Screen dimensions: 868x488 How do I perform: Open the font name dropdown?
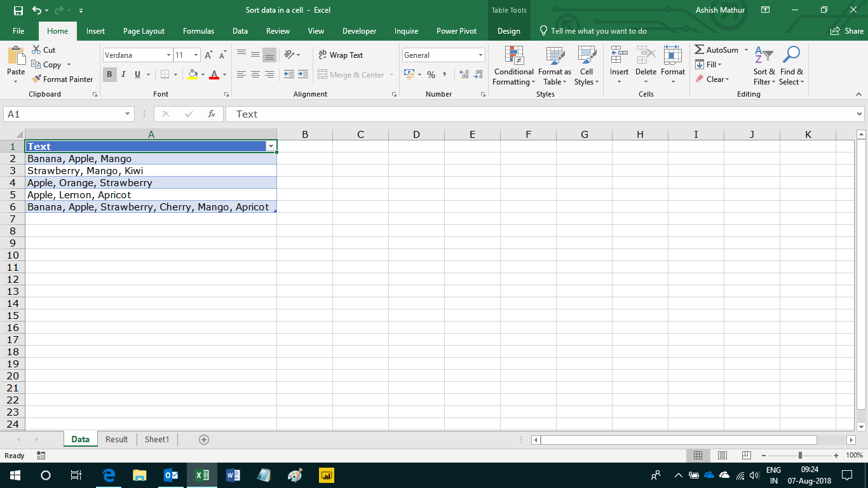(x=169, y=55)
